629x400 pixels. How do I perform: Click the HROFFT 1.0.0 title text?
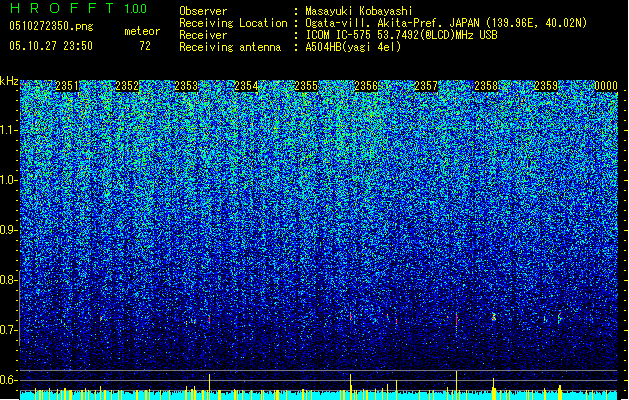tap(78, 8)
